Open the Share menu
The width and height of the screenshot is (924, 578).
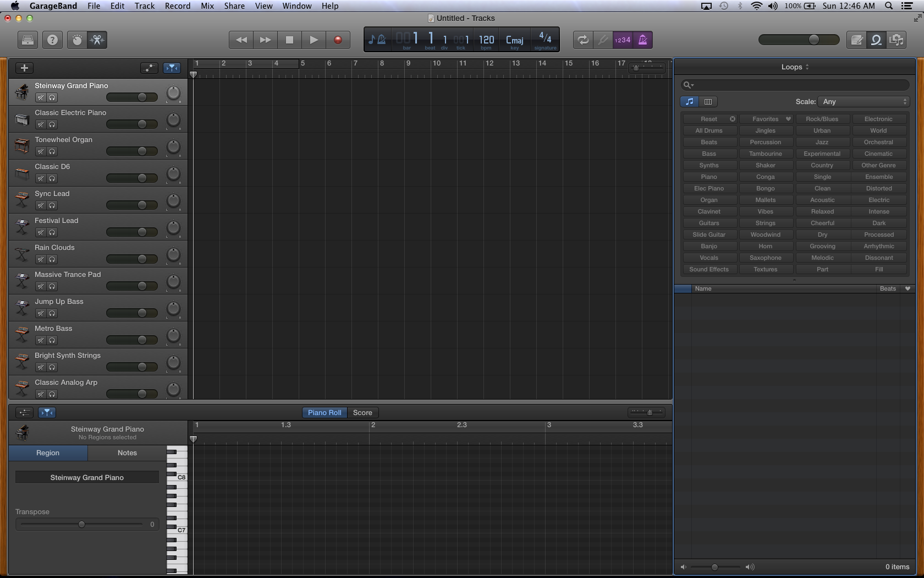coord(234,6)
